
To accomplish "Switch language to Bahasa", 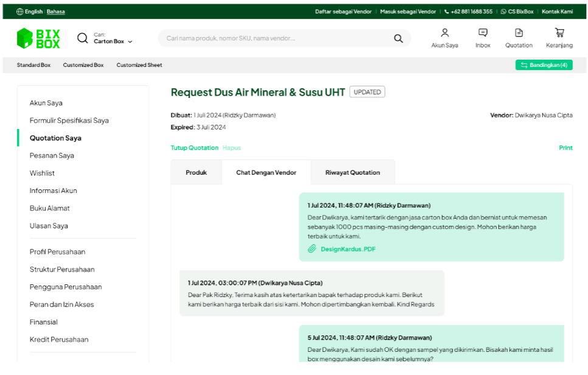I will (x=56, y=12).
